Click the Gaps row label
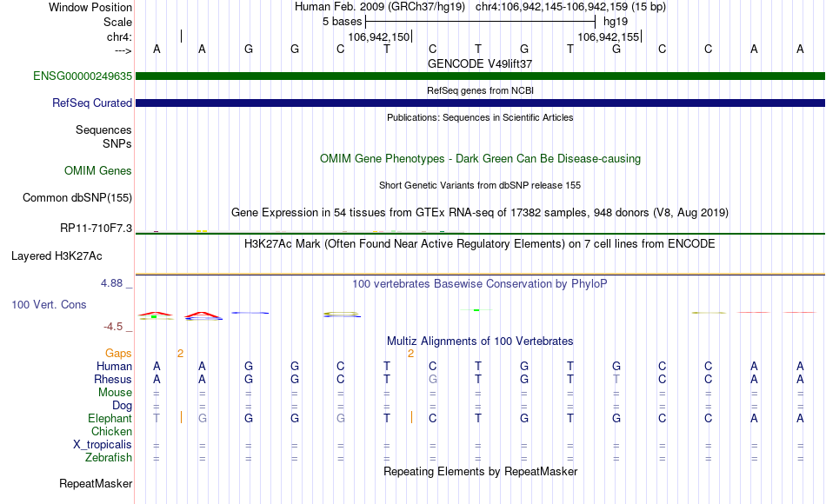The width and height of the screenshot is (826, 504). [118, 354]
